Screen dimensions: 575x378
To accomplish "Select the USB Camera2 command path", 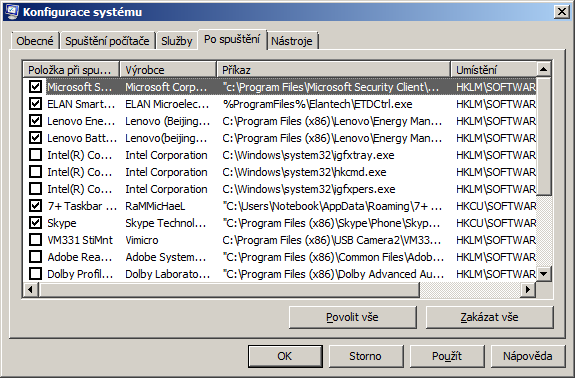I will pyautogui.click(x=332, y=240).
